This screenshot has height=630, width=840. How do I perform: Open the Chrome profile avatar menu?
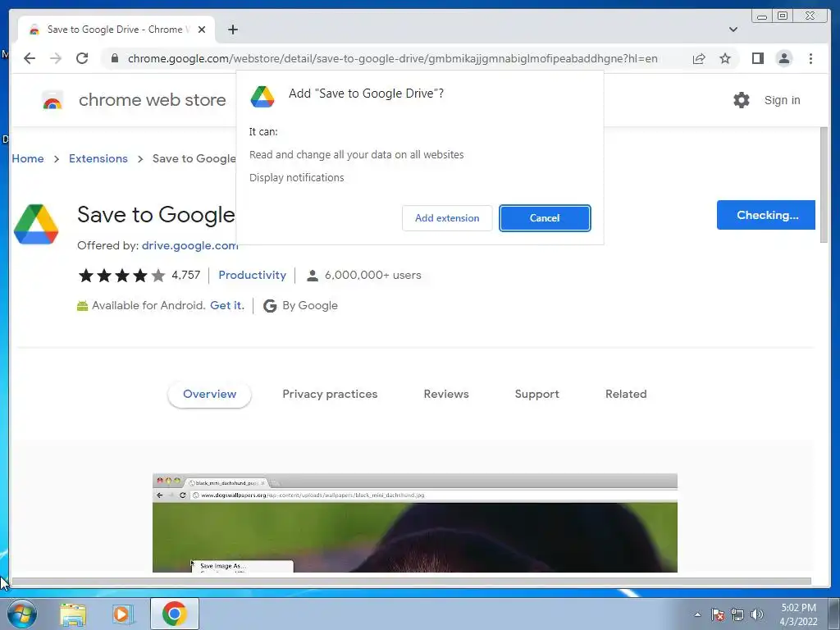point(783,58)
